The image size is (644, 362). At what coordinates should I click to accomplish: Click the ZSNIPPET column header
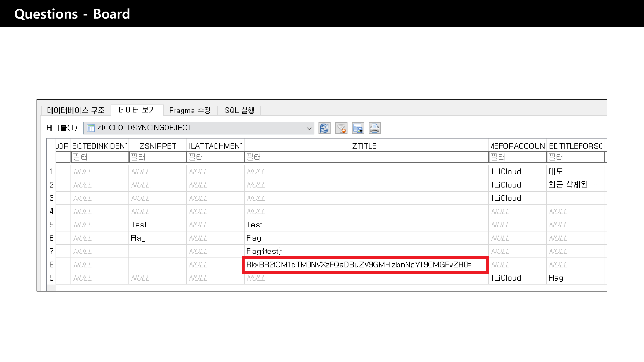coord(158,146)
